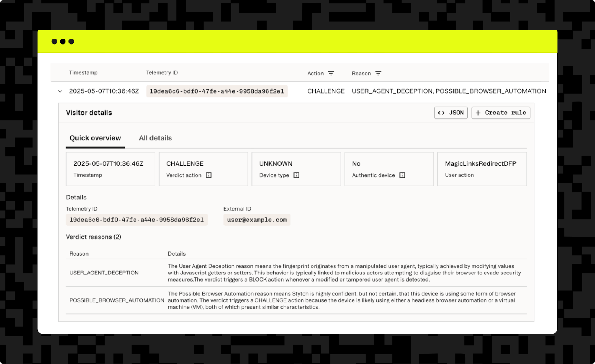Switch to the All details tab

pos(155,138)
